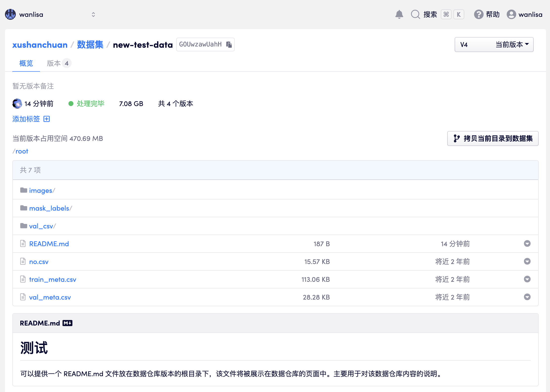Select the 概览 tab
Screen dimensions: 550x392
(x=26, y=63)
